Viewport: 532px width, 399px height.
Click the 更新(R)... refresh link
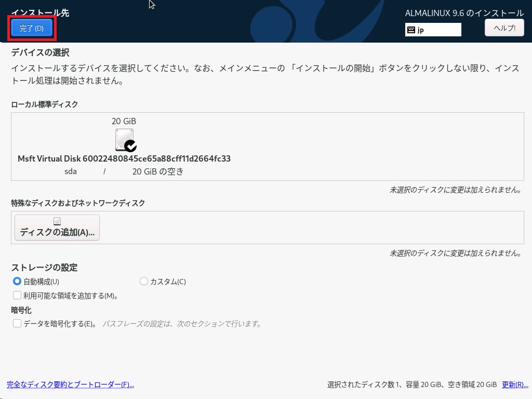(x=515, y=385)
